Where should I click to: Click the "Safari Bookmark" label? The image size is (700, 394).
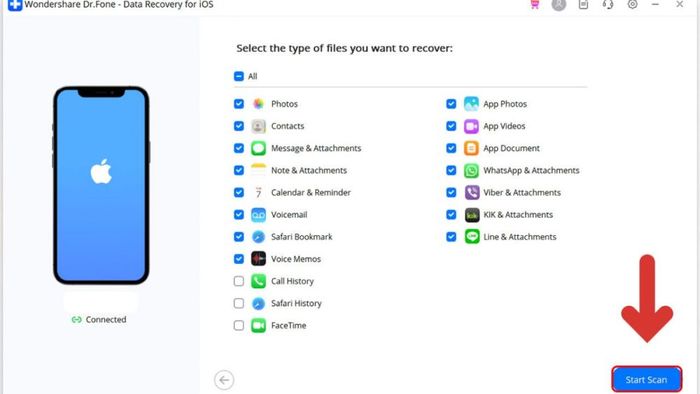coord(302,237)
